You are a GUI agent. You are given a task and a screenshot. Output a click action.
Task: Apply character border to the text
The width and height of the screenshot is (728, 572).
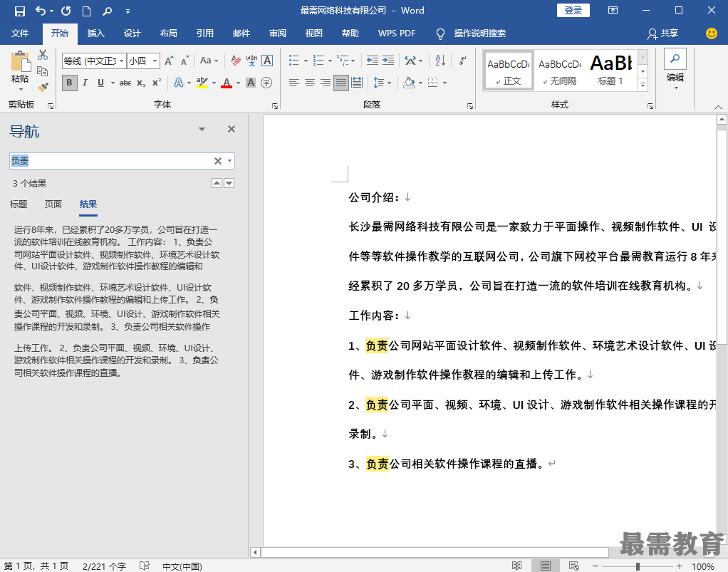tap(267, 61)
